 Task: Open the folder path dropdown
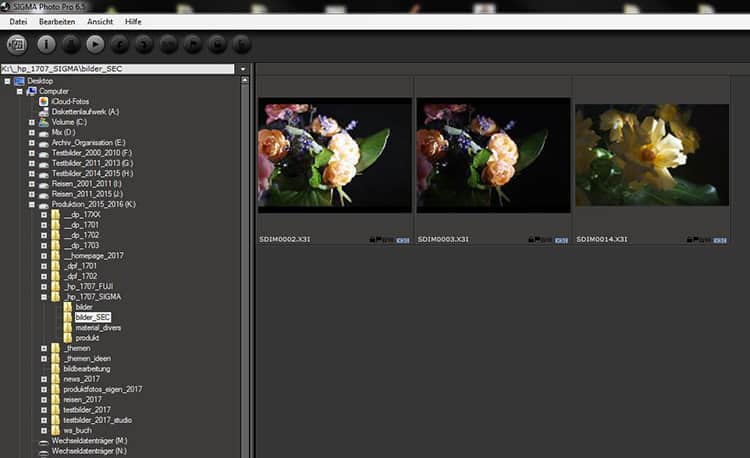click(x=243, y=69)
